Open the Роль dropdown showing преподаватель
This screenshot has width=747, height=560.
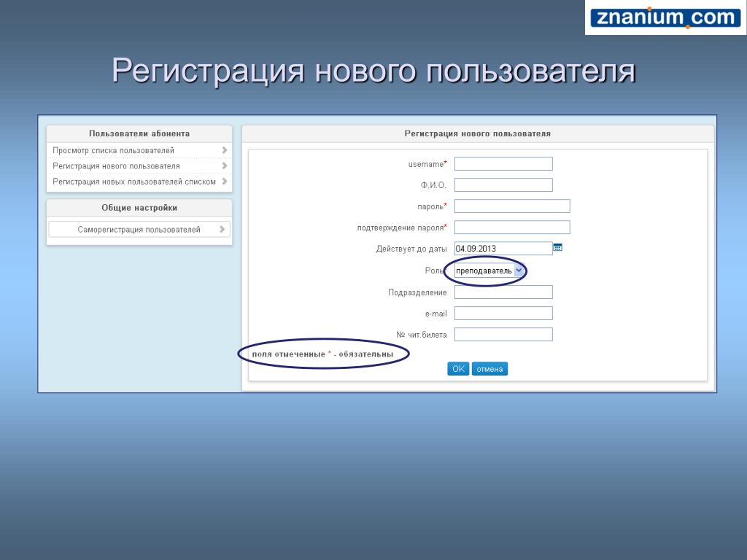[x=489, y=271]
